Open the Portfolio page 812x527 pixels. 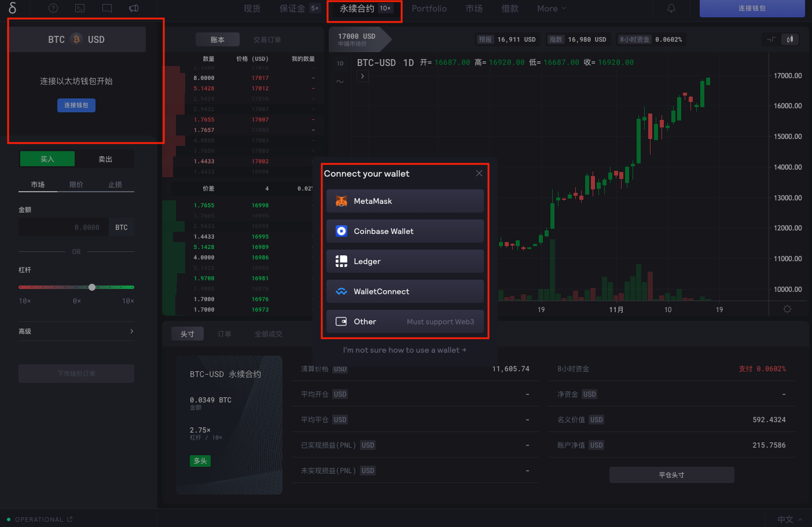[429, 9]
